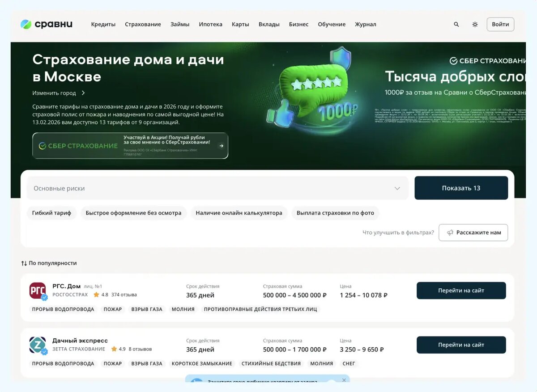Open the Карты menu
537x392 pixels.
tap(240, 24)
